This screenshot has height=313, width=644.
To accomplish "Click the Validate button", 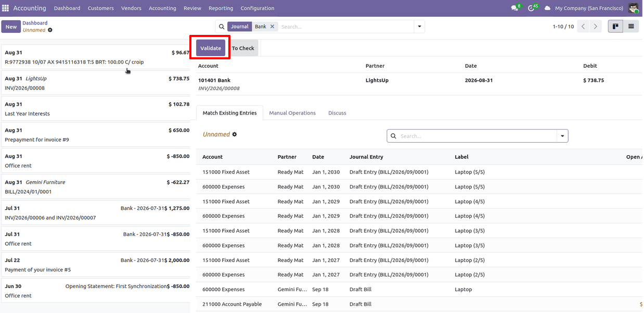I will pyautogui.click(x=211, y=48).
